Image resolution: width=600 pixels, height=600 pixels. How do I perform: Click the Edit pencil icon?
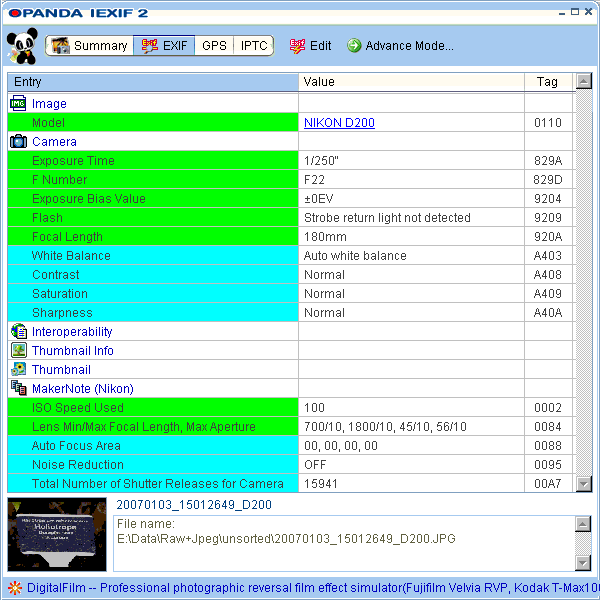pyautogui.click(x=297, y=46)
